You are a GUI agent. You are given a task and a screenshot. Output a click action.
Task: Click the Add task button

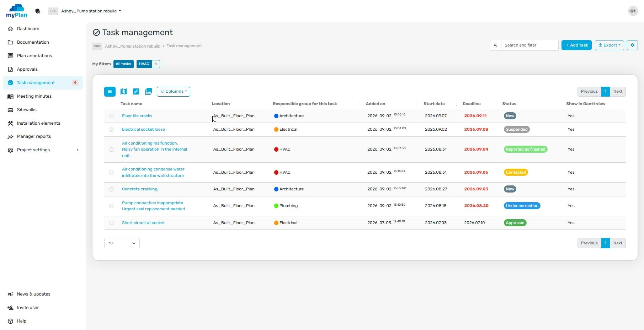(576, 45)
